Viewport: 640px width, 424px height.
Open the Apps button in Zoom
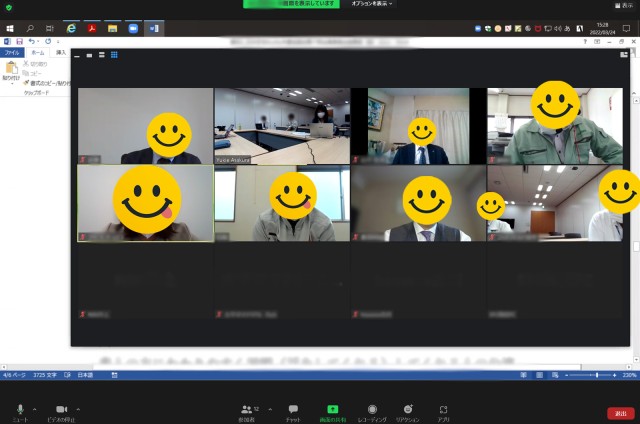click(443, 412)
